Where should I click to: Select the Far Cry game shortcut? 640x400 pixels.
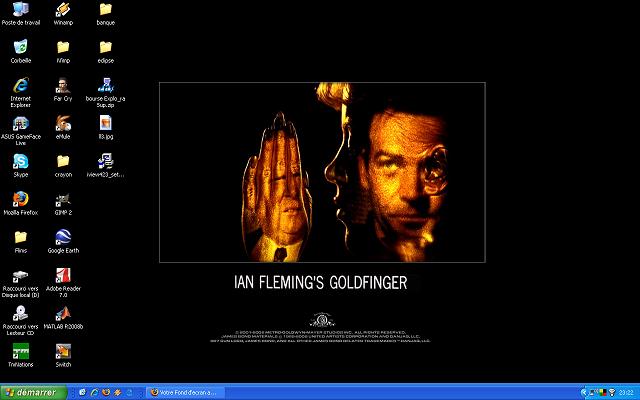point(63,86)
